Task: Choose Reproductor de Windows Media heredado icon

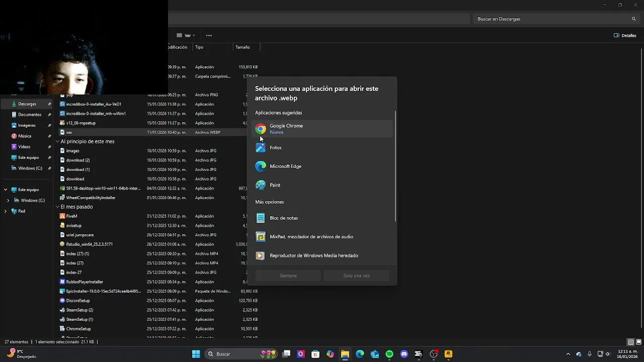Action: (260, 256)
